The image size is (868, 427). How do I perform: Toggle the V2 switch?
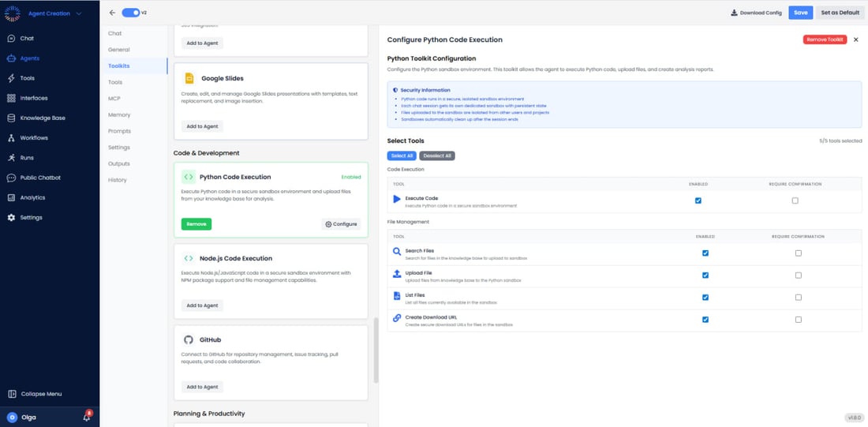pyautogui.click(x=131, y=13)
